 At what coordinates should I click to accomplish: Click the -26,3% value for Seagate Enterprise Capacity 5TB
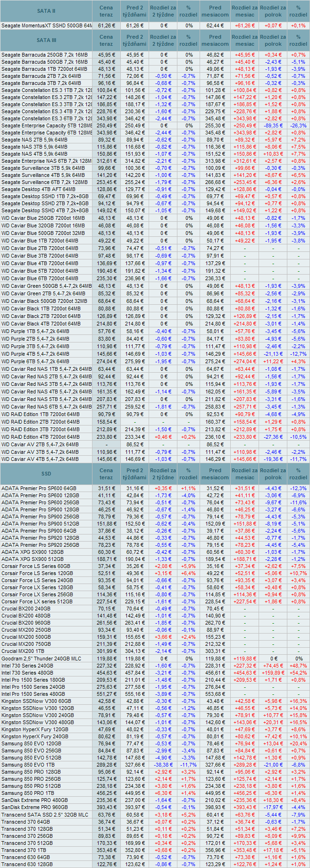(298, 126)
